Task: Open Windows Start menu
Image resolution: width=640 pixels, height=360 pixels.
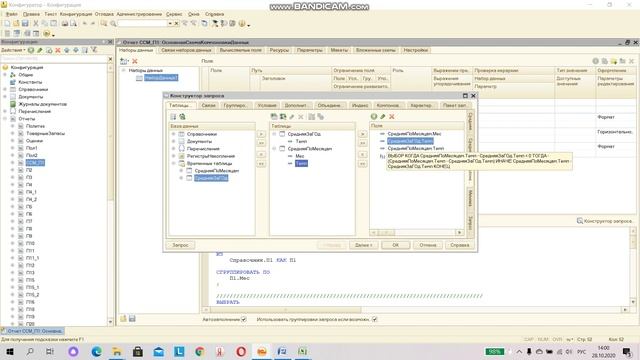Action: click(9, 351)
